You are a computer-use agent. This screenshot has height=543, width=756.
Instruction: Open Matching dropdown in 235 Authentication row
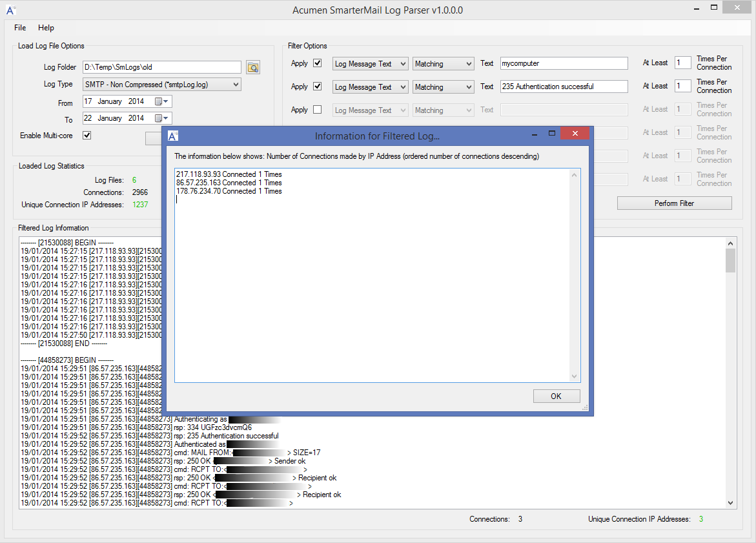[444, 87]
